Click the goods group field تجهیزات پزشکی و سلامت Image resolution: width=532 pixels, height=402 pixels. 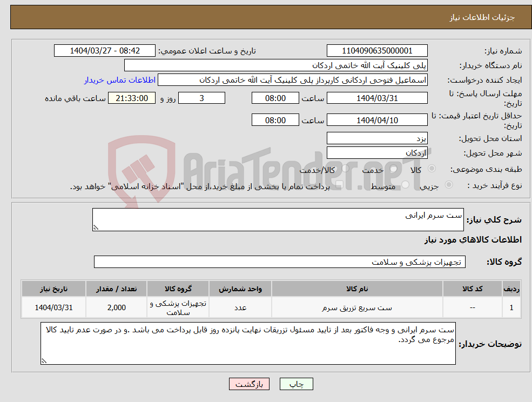[x=280, y=262]
